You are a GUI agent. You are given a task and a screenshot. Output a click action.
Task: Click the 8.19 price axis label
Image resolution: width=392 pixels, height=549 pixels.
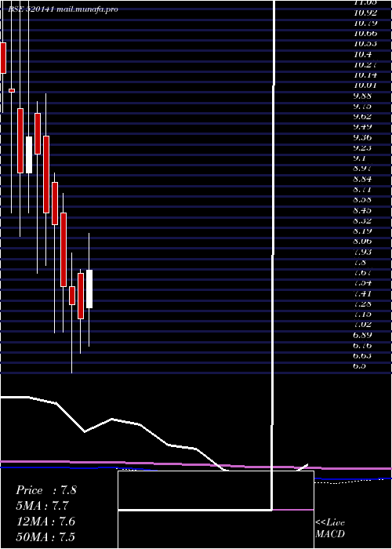[x=362, y=231]
